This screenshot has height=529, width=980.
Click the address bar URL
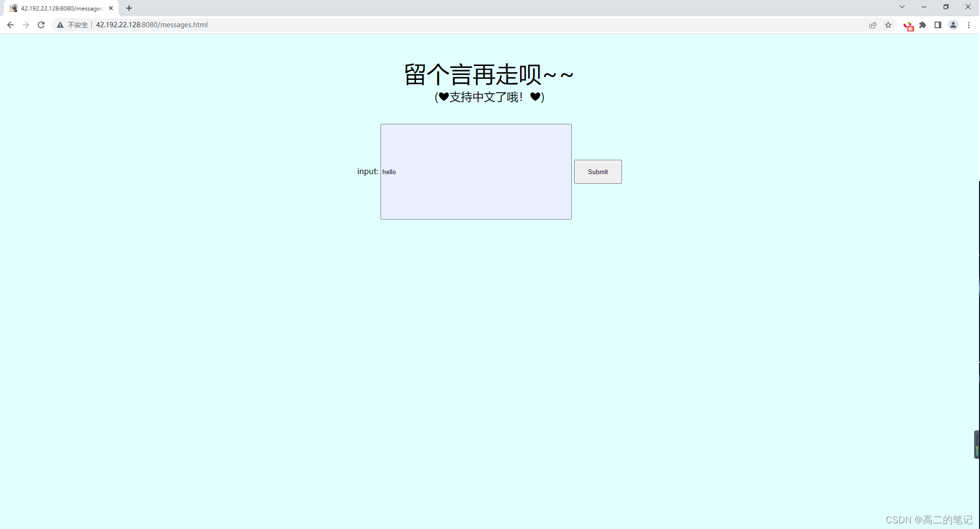[x=152, y=25]
